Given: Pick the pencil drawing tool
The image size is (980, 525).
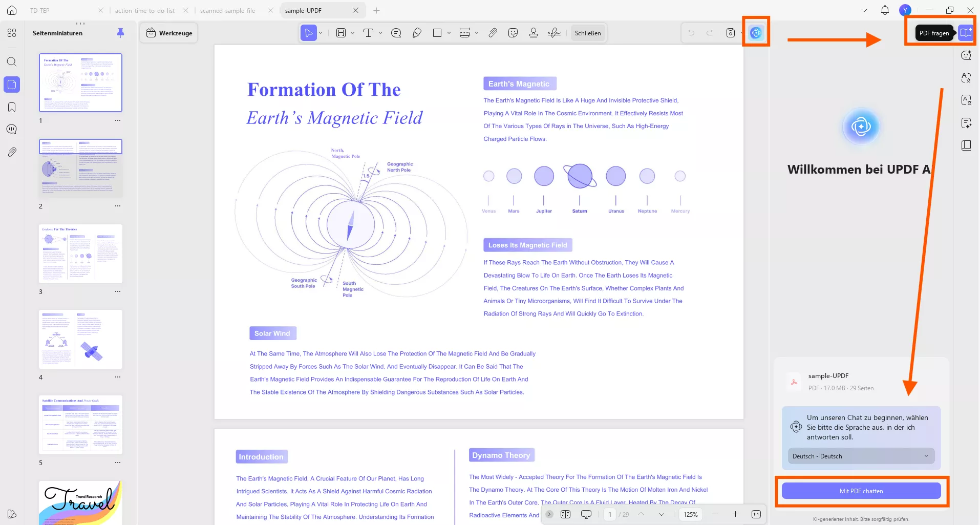Looking at the screenshot, I should (417, 33).
